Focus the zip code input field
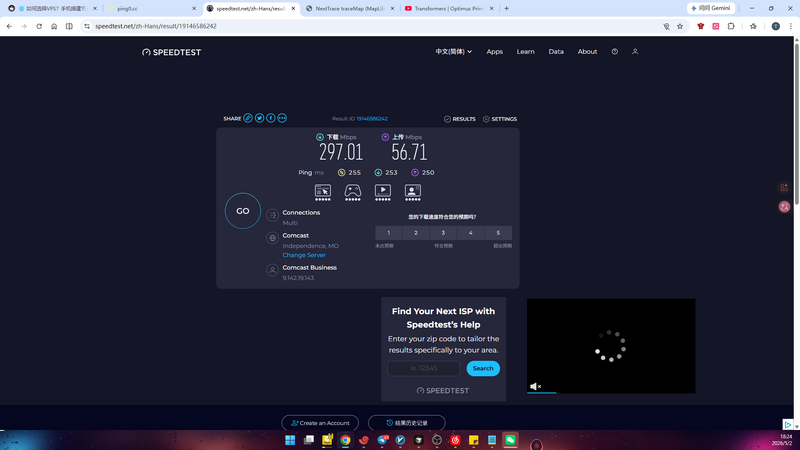The height and width of the screenshot is (450, 800). pyautogui.click(x=423, y=368)
